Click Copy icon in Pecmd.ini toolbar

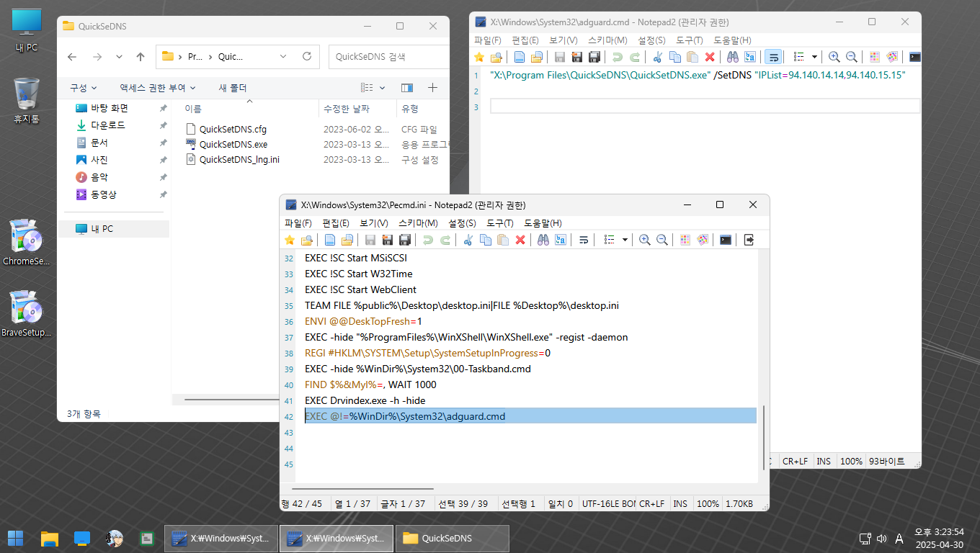pos(486,240)
